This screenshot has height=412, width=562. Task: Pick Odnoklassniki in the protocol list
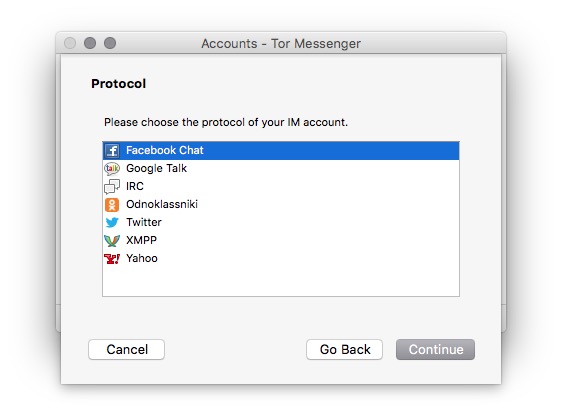162,204
